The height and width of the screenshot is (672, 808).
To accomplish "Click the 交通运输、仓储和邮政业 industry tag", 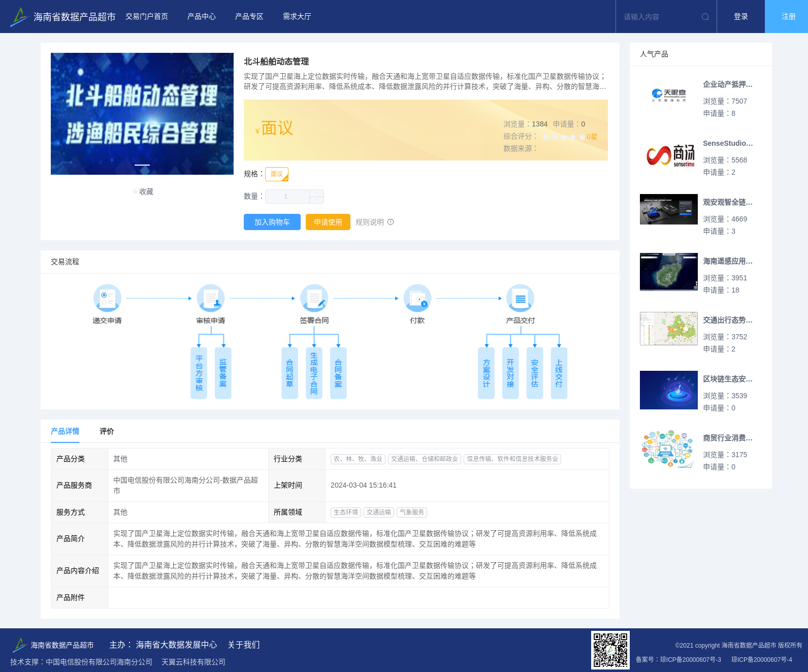I will coord(425,459).
